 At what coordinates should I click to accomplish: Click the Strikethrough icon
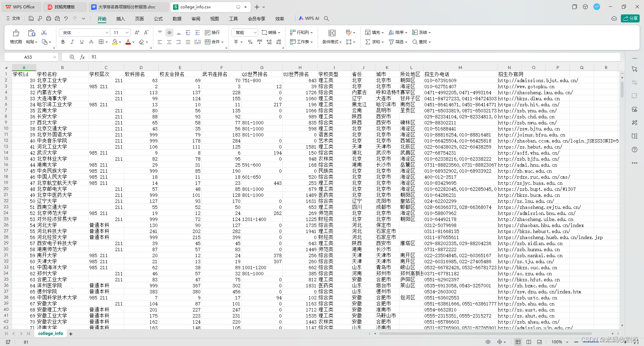pos(91,42)
